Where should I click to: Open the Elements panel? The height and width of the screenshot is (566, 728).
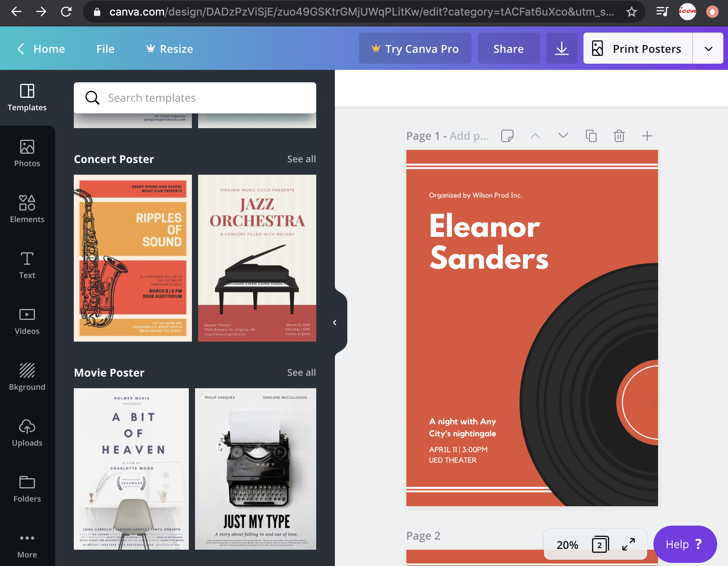[27, 210]
